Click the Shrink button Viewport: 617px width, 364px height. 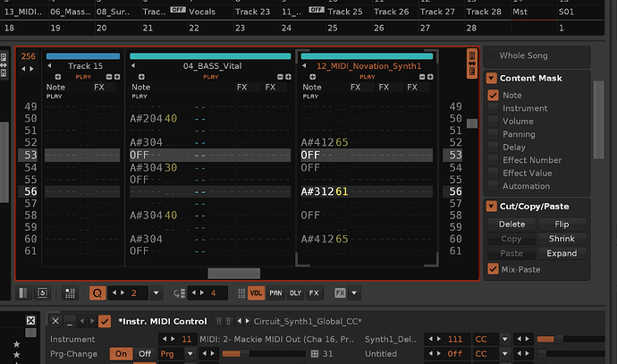pyautogui.click(x=562, y=239)
